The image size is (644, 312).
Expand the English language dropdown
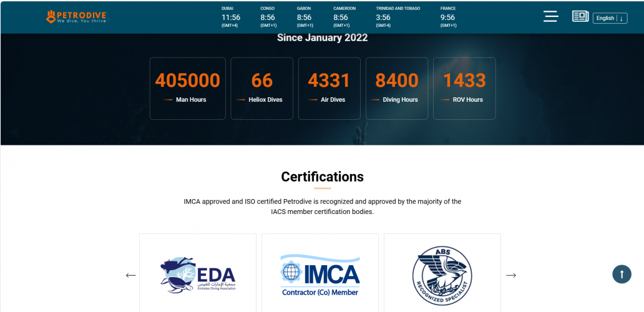pos(610,18)
